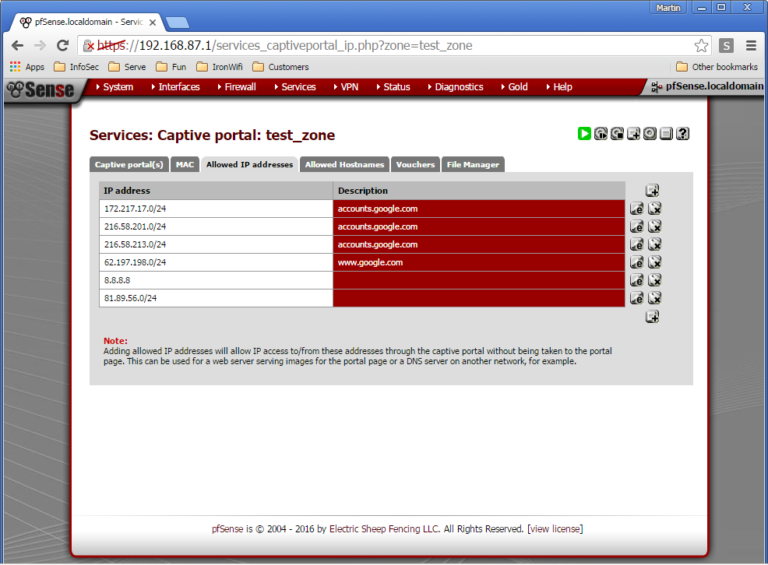The image size is (768, 565).
Task: Click the green service running play icon
Action: pyautogui.click(x=584, y=134)
